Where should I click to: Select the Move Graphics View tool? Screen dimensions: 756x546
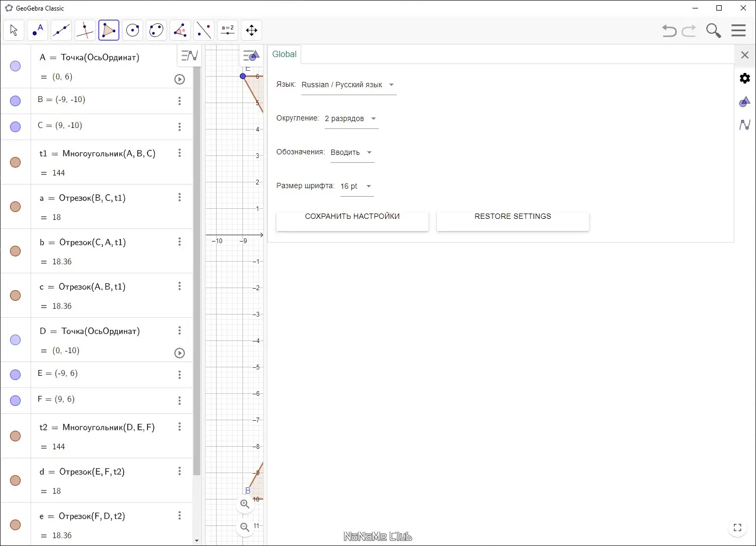pos(251,30)
